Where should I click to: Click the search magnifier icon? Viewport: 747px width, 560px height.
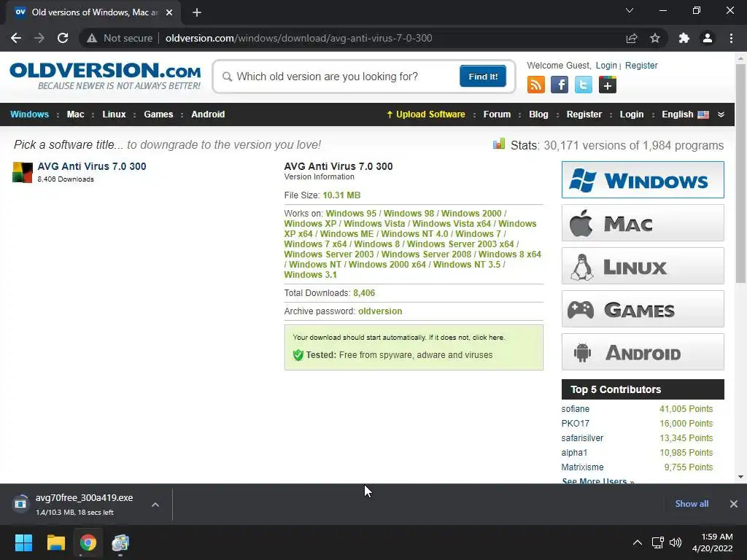pos(228,77)
